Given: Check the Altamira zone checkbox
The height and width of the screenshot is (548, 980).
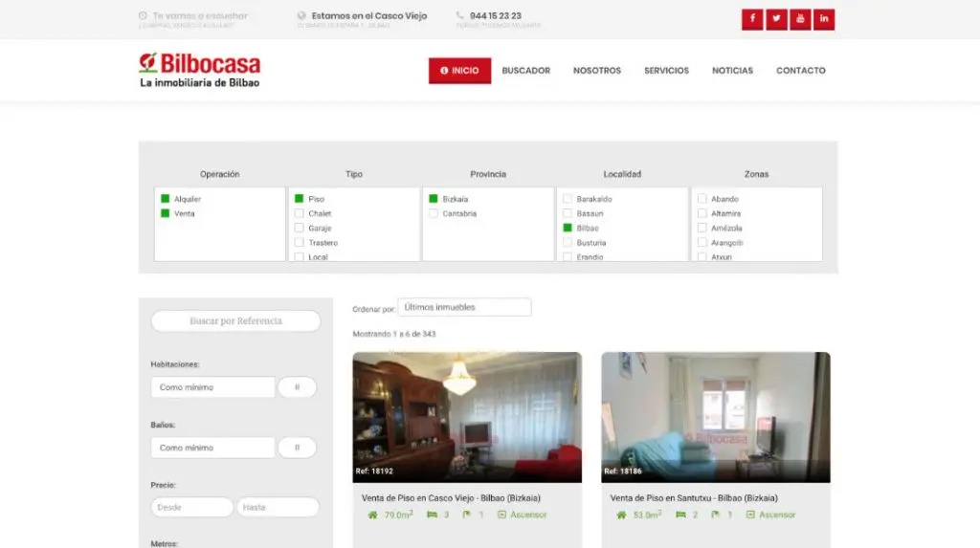Looking at the screenshot, I should 702,213.
